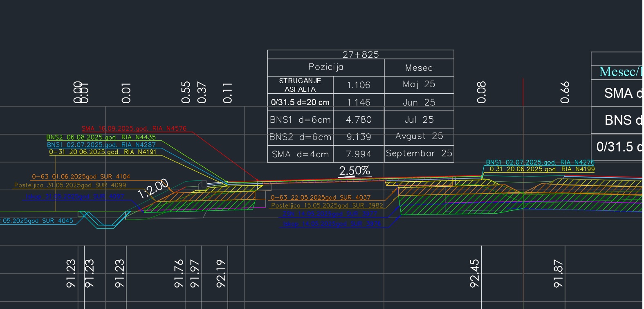Select the 'Septembar 25' month cell
The image size is (644, 309).
point(419,153)
